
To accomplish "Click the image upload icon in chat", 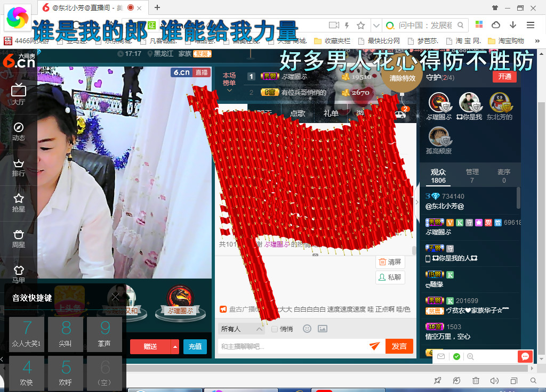I will coord(323,329).
